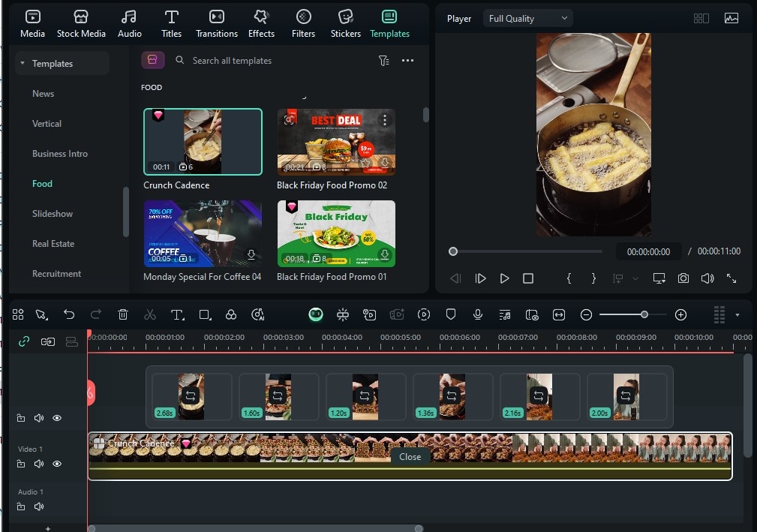Open the player volume control
This screenshot has width=757, height=532.
(x=707, y=278)
